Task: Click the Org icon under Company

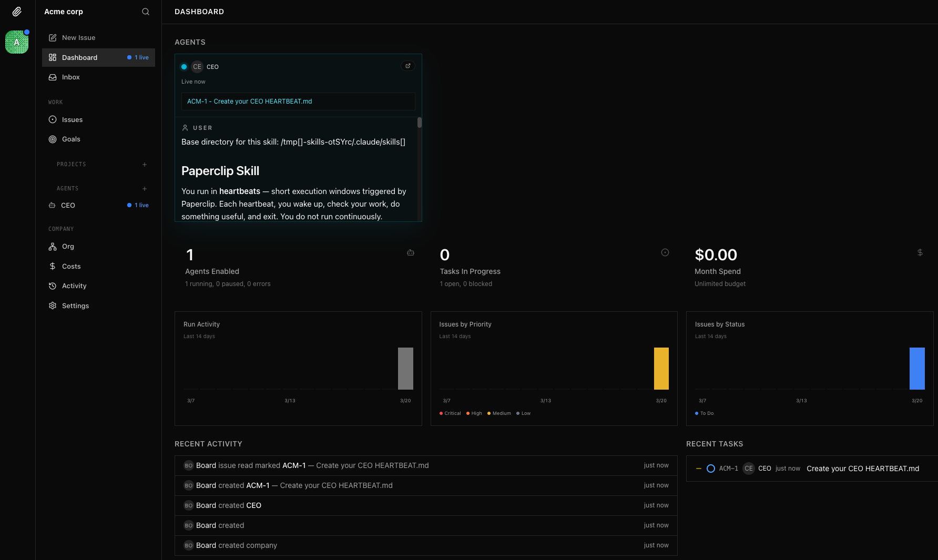Action: point(53,246)
